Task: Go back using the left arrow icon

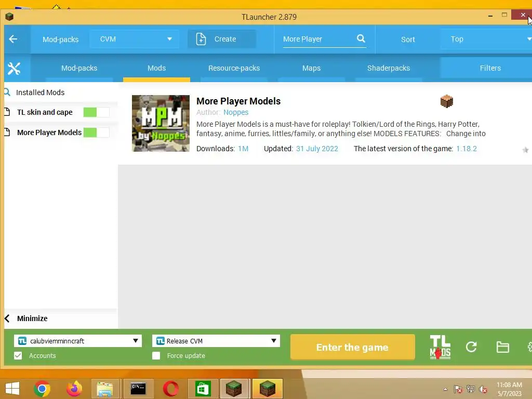Action: [x=13, y=39]
